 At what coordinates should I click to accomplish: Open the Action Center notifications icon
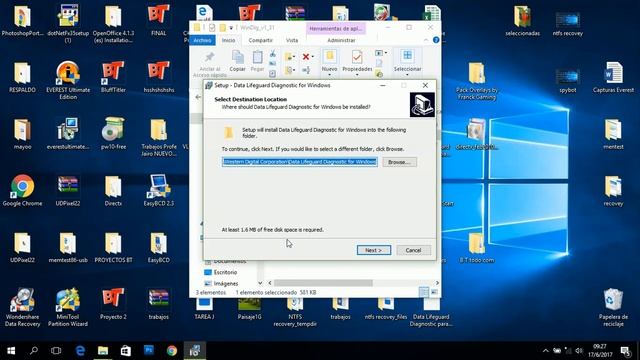point(626,351)
